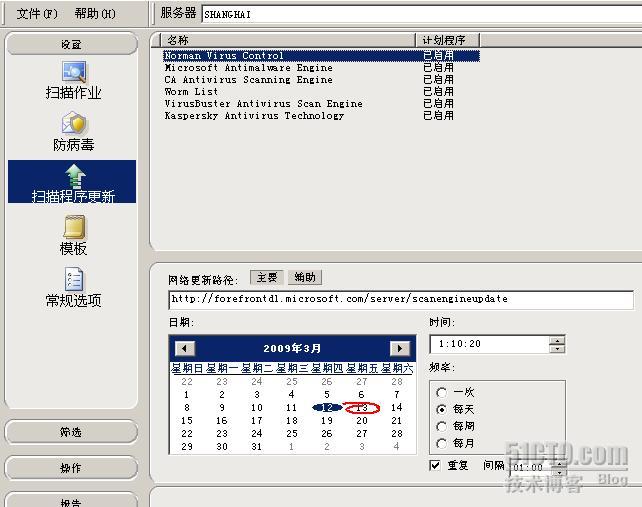Go to next month in calendar
The height and width of the screenshot is (507, 642).
(400, 349)
